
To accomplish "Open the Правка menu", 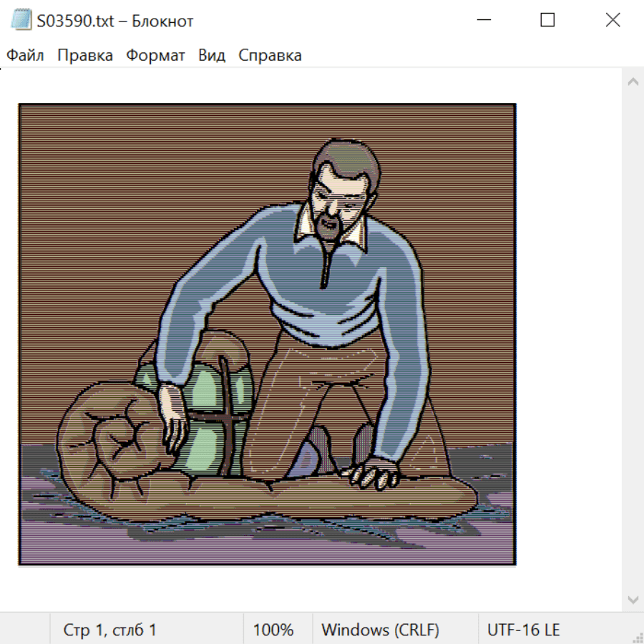I will pyautogui.click(x=85, y=56).
